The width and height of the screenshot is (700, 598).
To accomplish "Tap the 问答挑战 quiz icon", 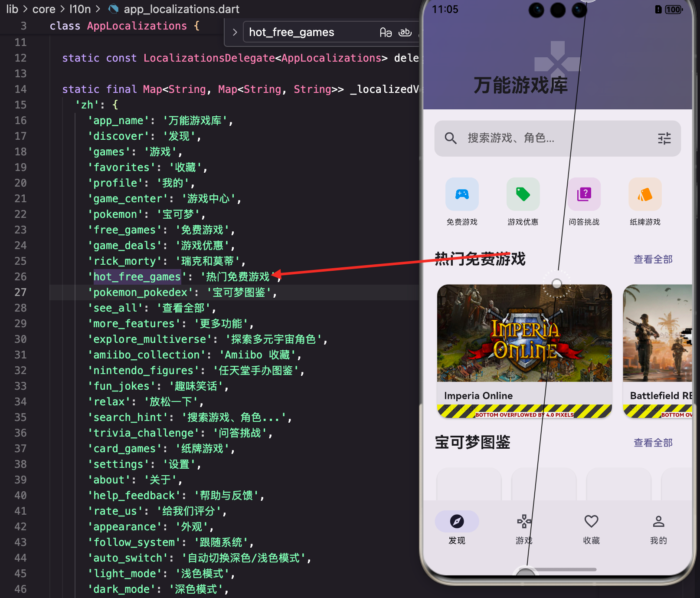I will (x=584, y=194).
